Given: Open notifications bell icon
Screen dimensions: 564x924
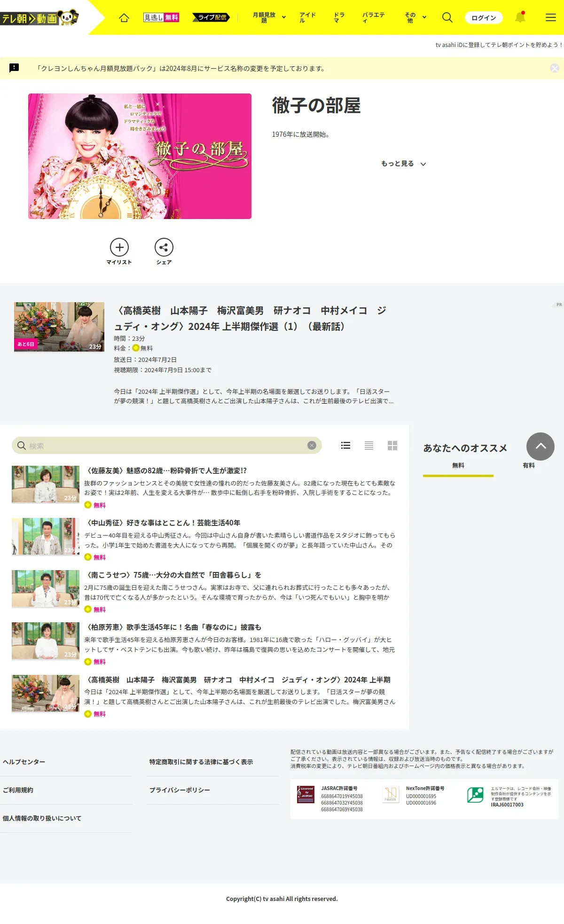Looking at the screenshot, I should point(520,17).
